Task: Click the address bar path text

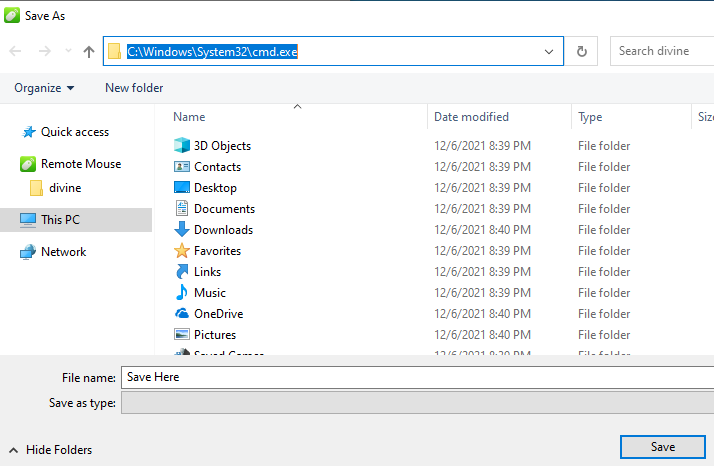Action: click(212, 51)
